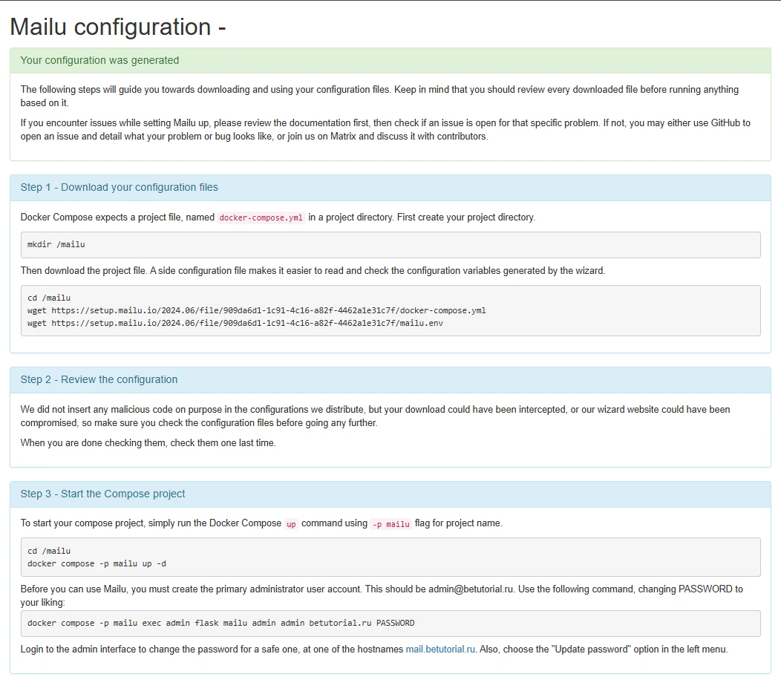The image size is (781, 700).
Task: Click the 'mkdir /mailu' code block
Action: tap(390, 245)
